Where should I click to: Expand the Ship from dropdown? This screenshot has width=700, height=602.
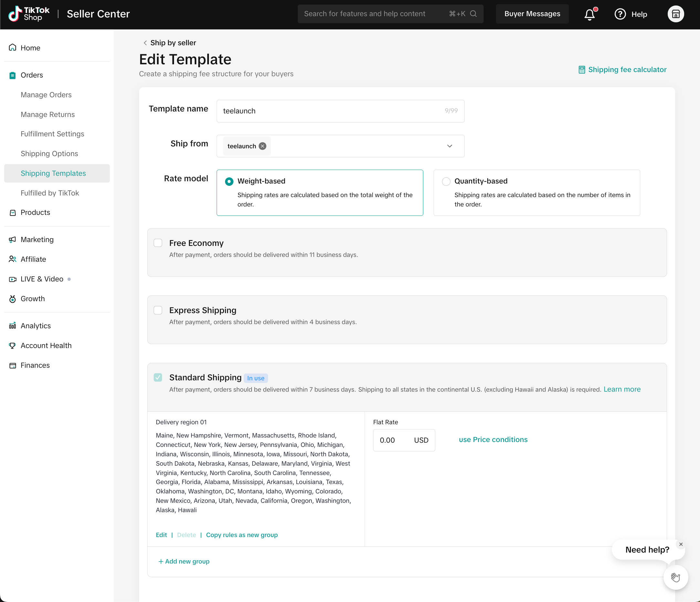(x=449, y=146)
